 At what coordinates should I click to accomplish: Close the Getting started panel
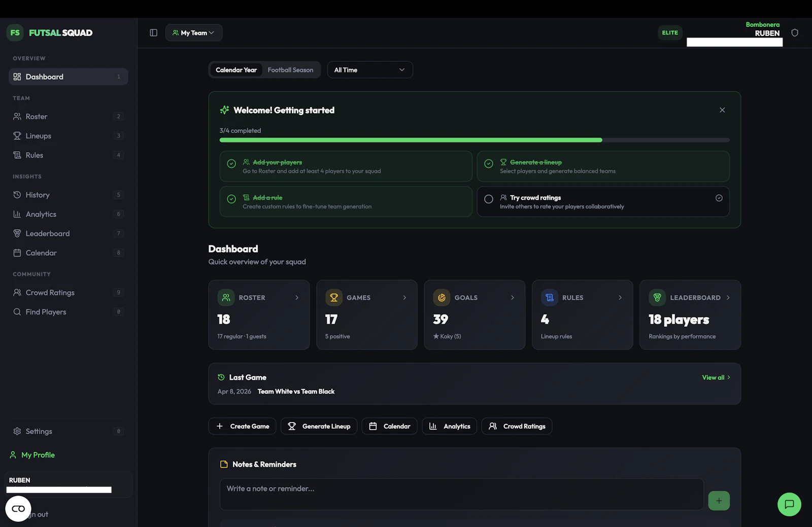(x=722, y=110)
